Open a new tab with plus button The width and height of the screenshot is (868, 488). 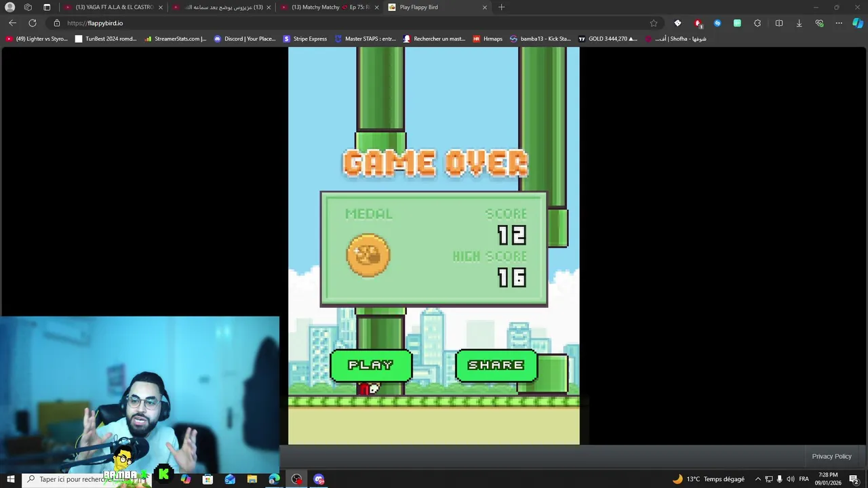(501, 7)
